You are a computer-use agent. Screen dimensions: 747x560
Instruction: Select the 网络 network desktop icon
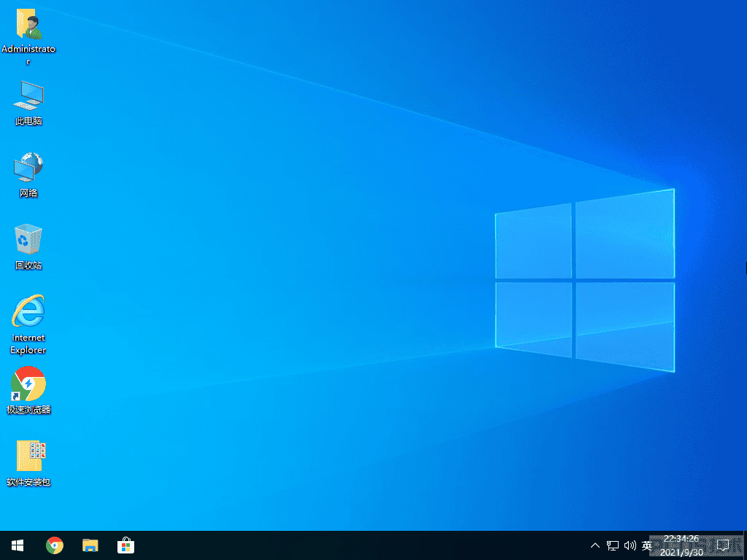click(28, 175)
